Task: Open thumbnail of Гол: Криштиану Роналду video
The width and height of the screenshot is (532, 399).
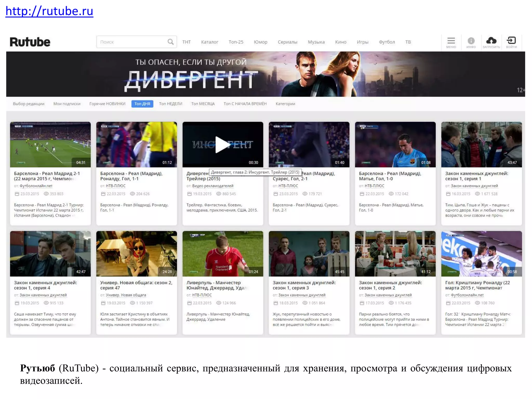Action: 482,254
